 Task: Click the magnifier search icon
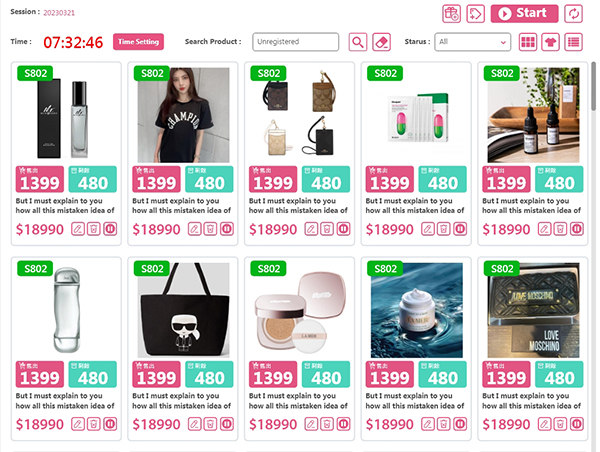(358, 42)
